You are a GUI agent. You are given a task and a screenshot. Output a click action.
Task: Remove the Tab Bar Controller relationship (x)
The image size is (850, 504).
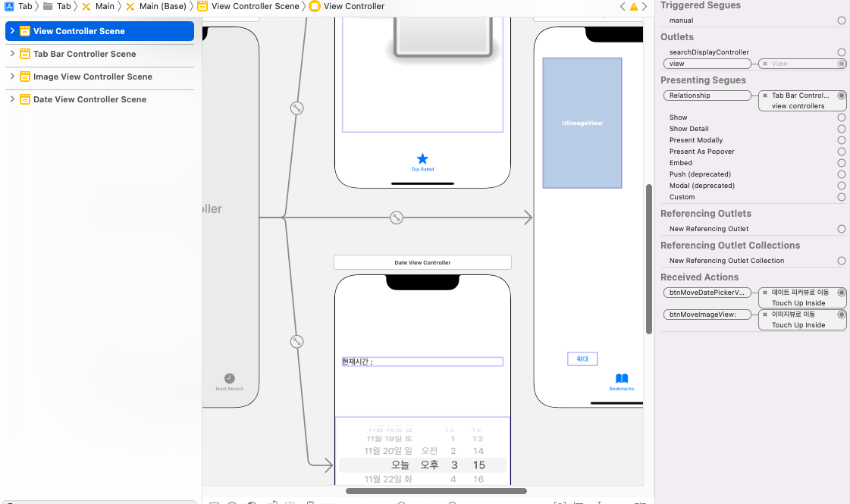[765, 95]
